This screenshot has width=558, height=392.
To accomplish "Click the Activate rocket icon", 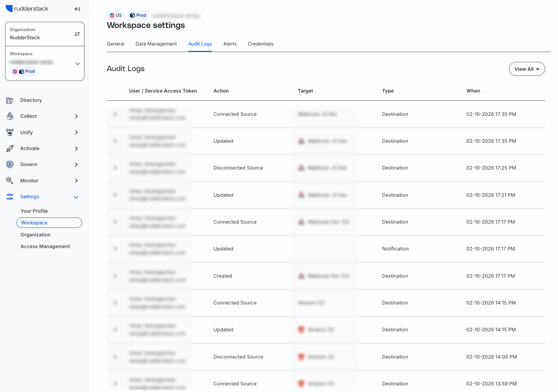I will click(x=10, y=149).
